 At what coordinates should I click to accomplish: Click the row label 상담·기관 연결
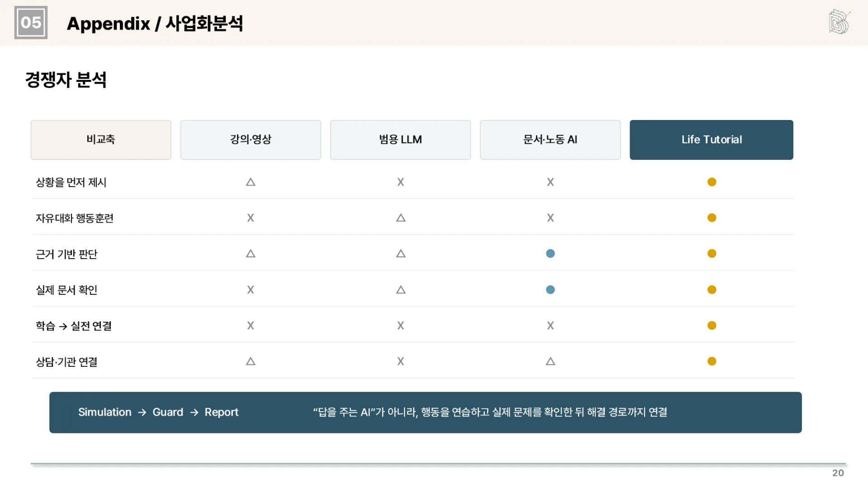pyautogui.click(x=66, y=362)
